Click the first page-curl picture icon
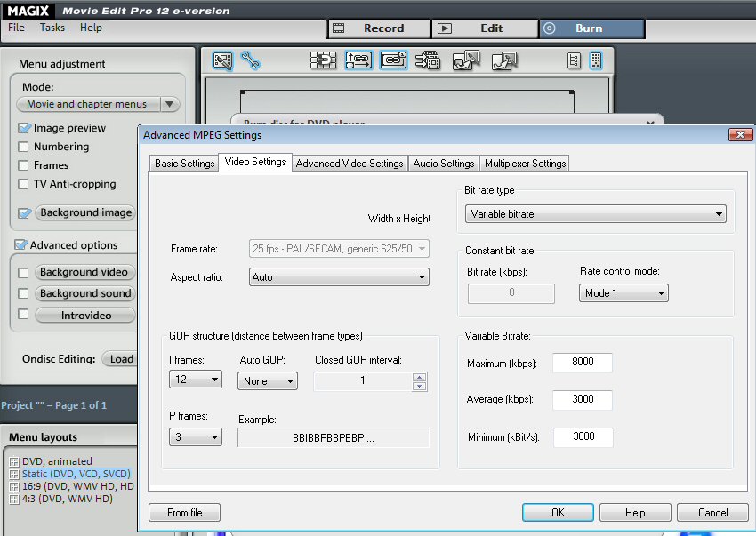Viewport: 756px width, 536px height. point(466,60)
